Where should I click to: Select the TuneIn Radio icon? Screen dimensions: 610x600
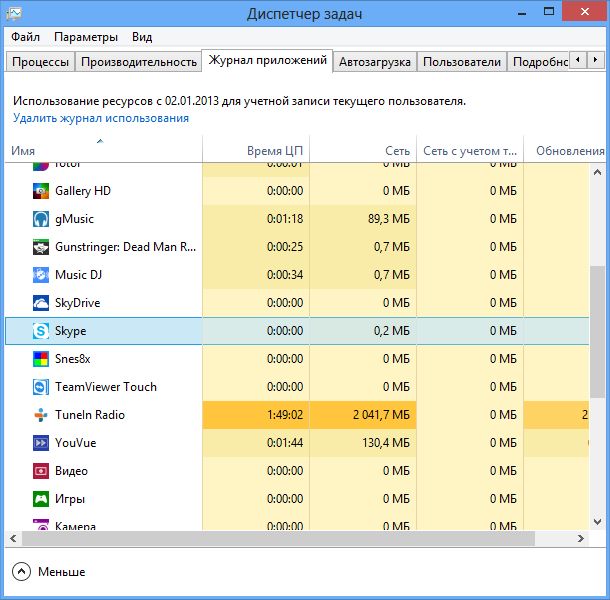pyautogui.click(x=41, y=415)
